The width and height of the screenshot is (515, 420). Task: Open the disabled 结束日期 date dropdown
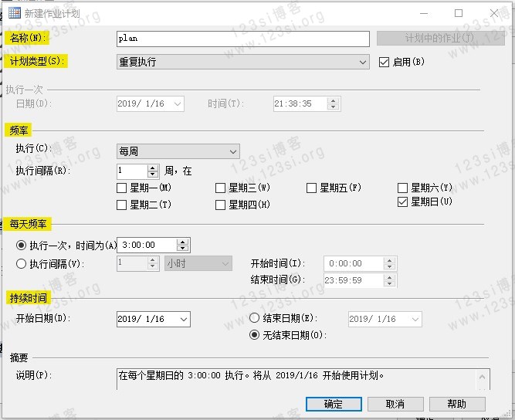point(385,319)
